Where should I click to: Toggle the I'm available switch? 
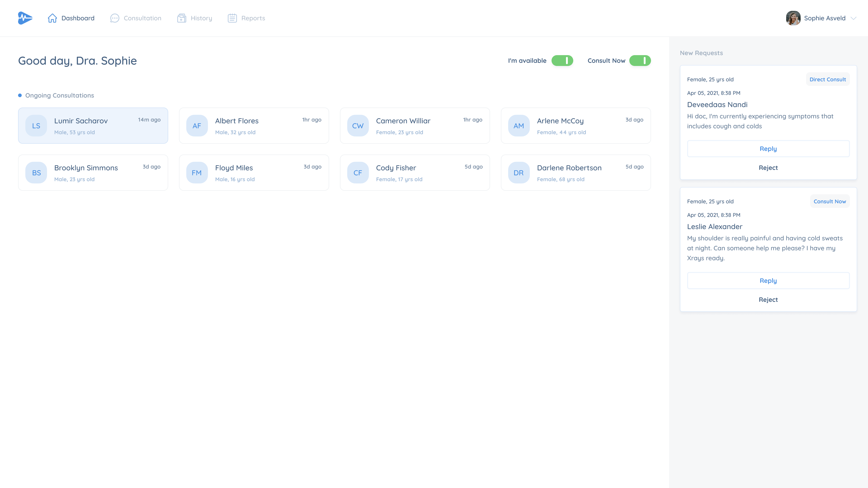click(562, 61)
